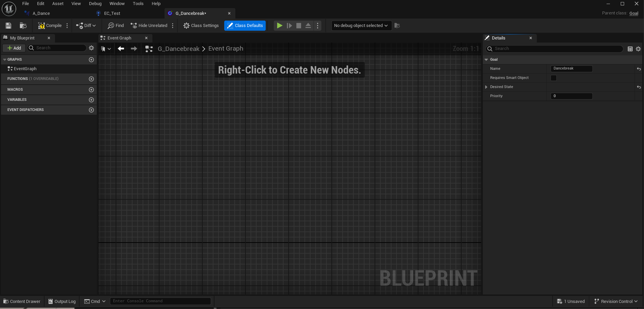
Task: Toggle the Requires Smart Object checkbox
Action: coord(554,78)
